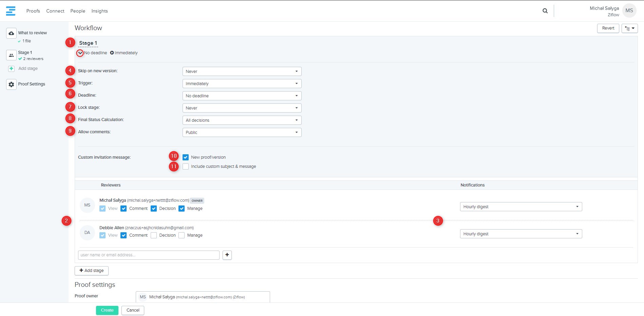Go to the People menu

(78, 11)
